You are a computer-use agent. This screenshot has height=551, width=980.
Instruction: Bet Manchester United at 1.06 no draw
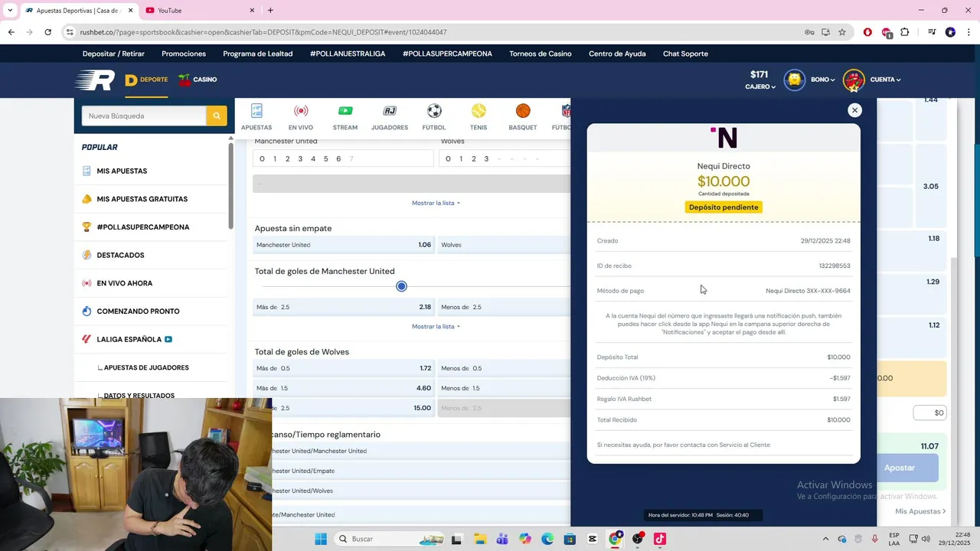click(x=344, y=245)
